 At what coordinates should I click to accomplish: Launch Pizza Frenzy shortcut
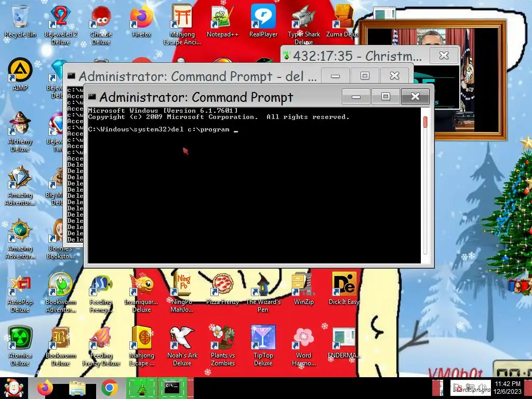pyautogui.click(x=222, y=289)
